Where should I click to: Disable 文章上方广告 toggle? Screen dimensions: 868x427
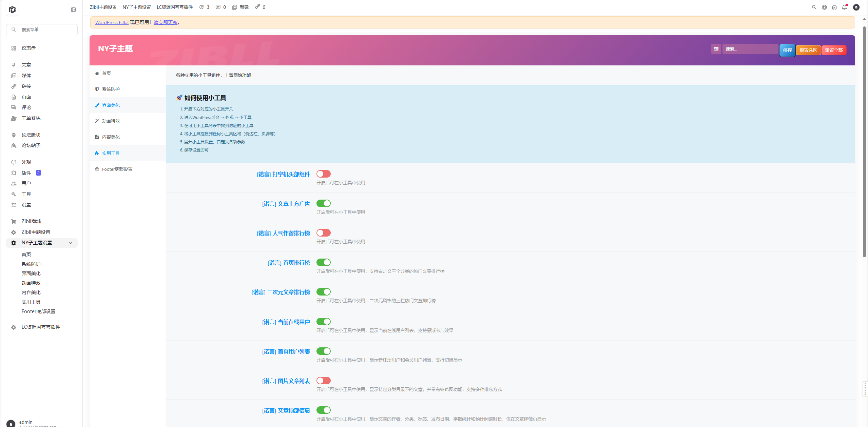(323, 203)
